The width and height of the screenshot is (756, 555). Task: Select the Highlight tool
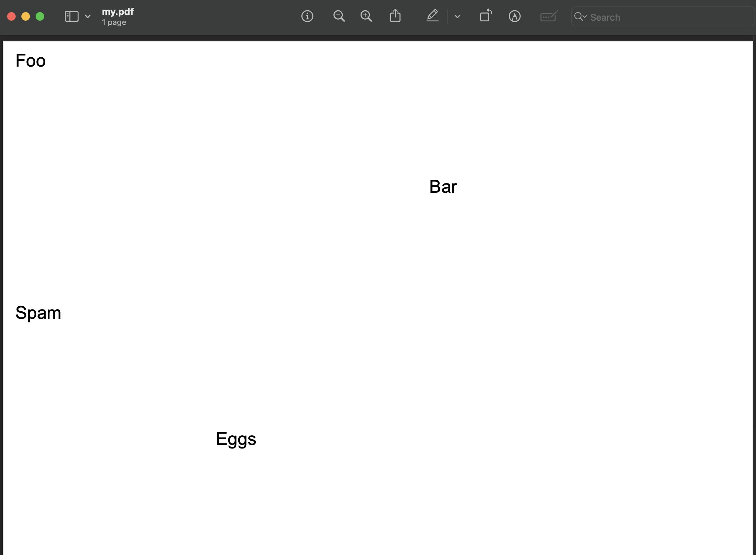coord(432,16)
